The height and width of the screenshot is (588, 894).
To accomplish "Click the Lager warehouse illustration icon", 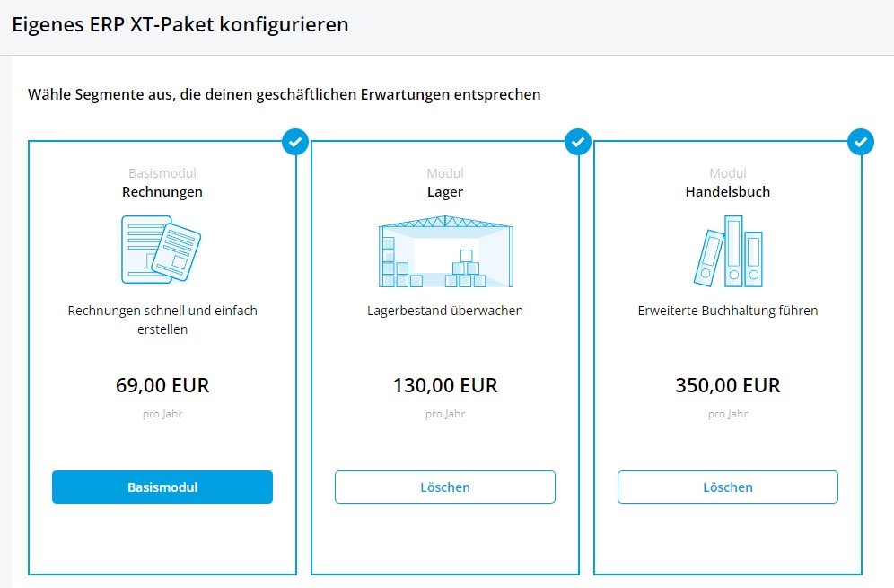I will [445, 251].
